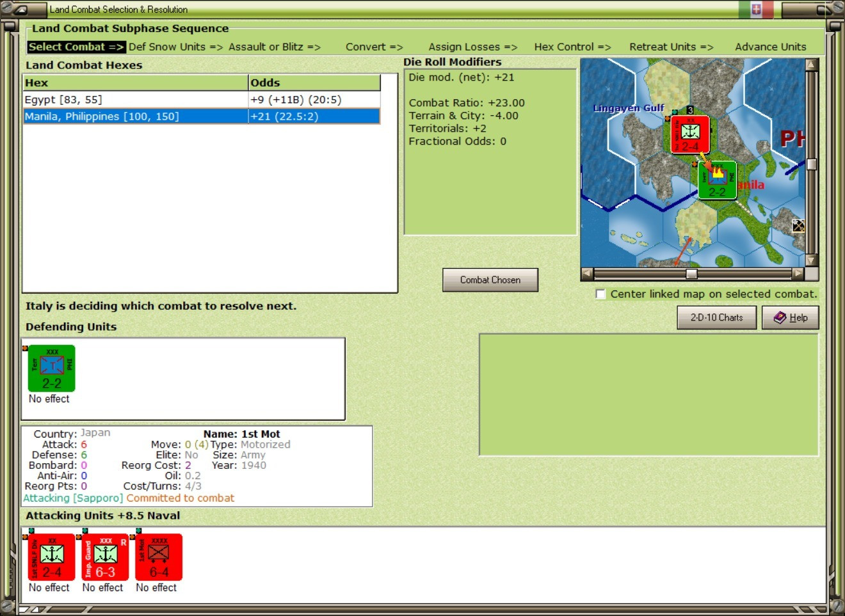This screenshot has width=845, height=616.
Task: Click the 'Die mod. (net): +21' line
Action: (x=462, y=77)
